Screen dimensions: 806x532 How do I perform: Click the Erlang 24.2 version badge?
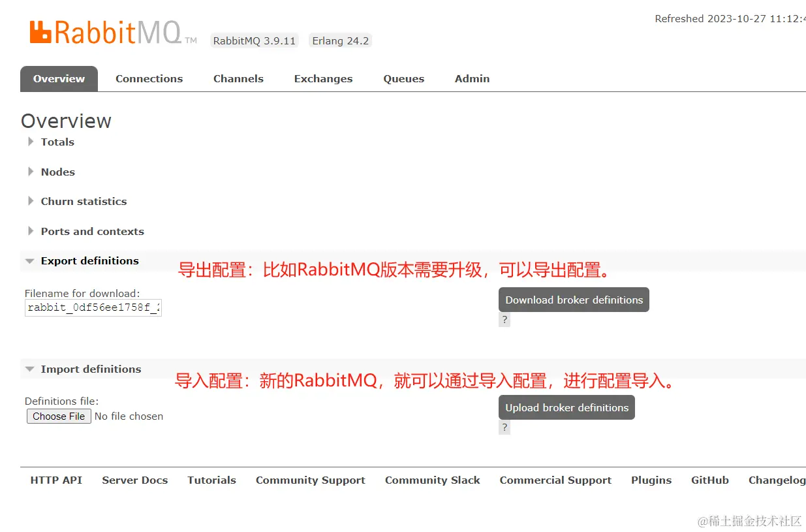click(x=341, y=40)
